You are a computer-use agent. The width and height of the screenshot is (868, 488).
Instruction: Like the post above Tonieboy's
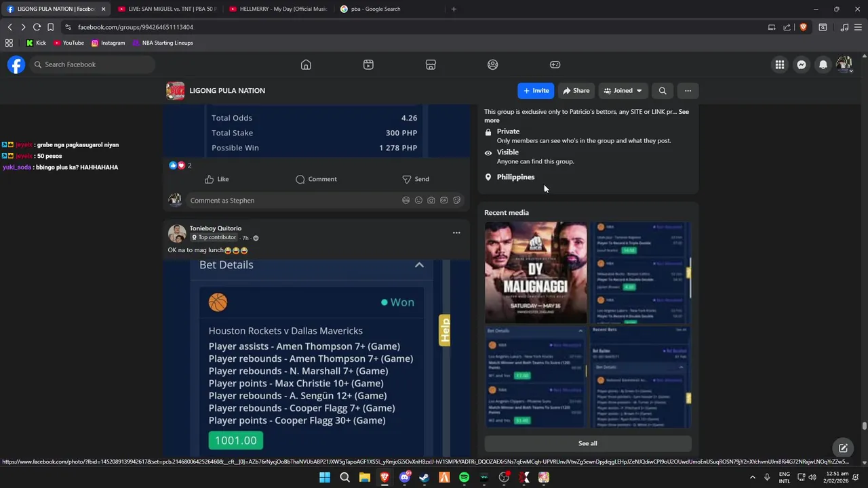click(217, 179)
